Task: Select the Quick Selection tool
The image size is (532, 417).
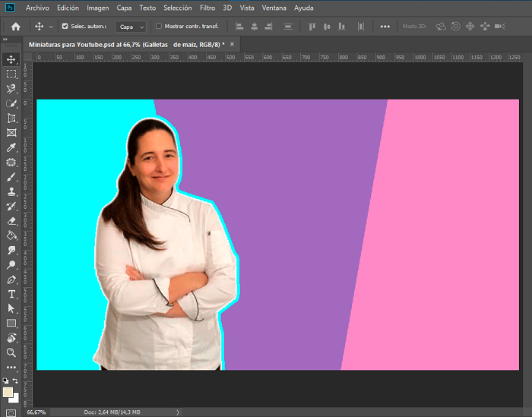Action: 11,103
